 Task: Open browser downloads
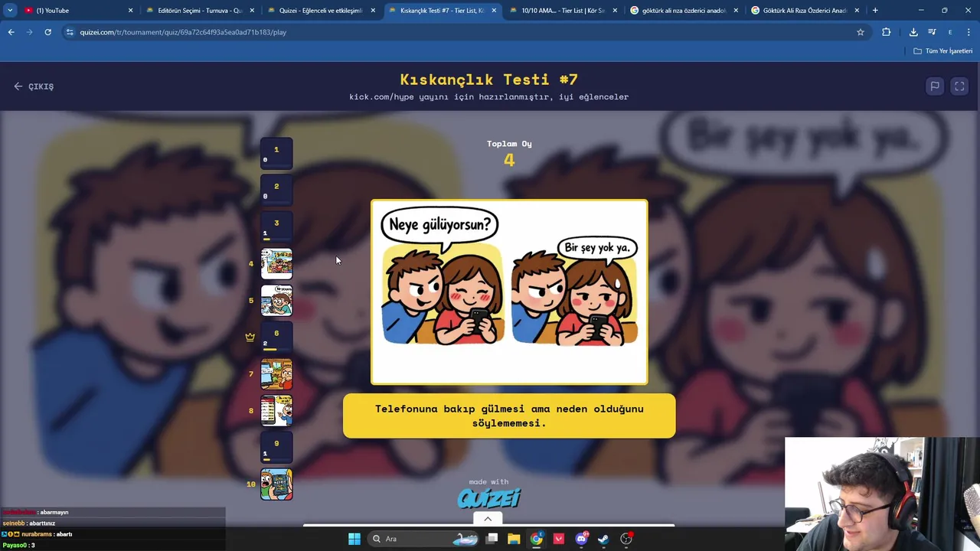coord(913,32)
